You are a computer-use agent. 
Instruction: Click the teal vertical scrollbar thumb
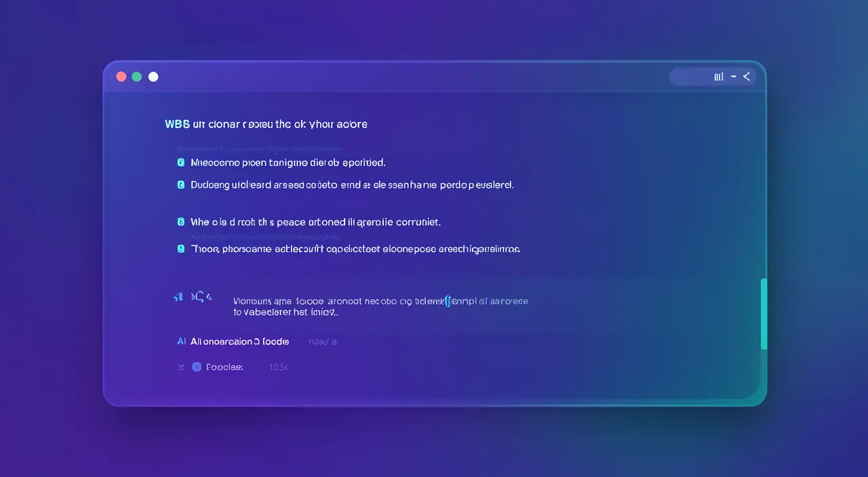click(764, 314)
